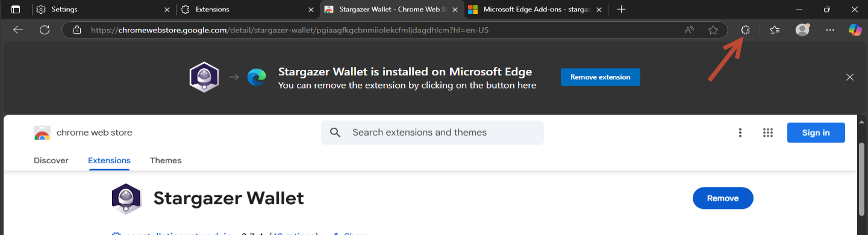Screen dimensions: 868x235
Task: Open Settings and more ellipsis menu
Action: [x=830, y=30]
